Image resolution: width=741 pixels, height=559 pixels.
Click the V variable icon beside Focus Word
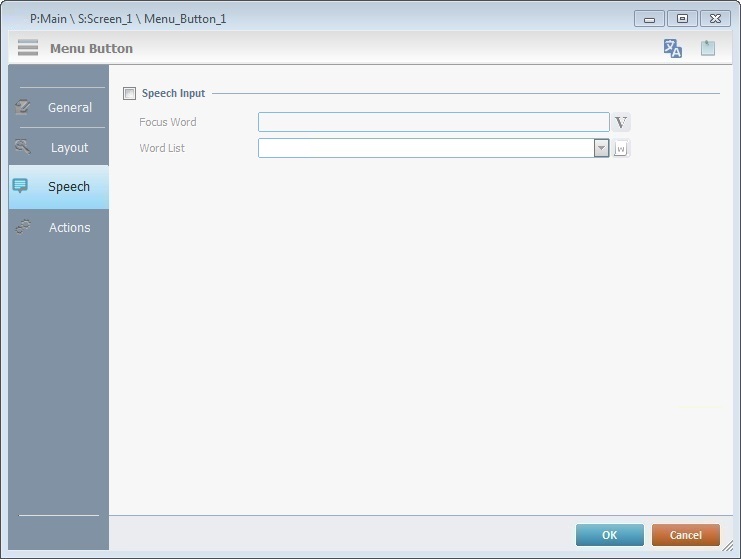coord(621,123)
